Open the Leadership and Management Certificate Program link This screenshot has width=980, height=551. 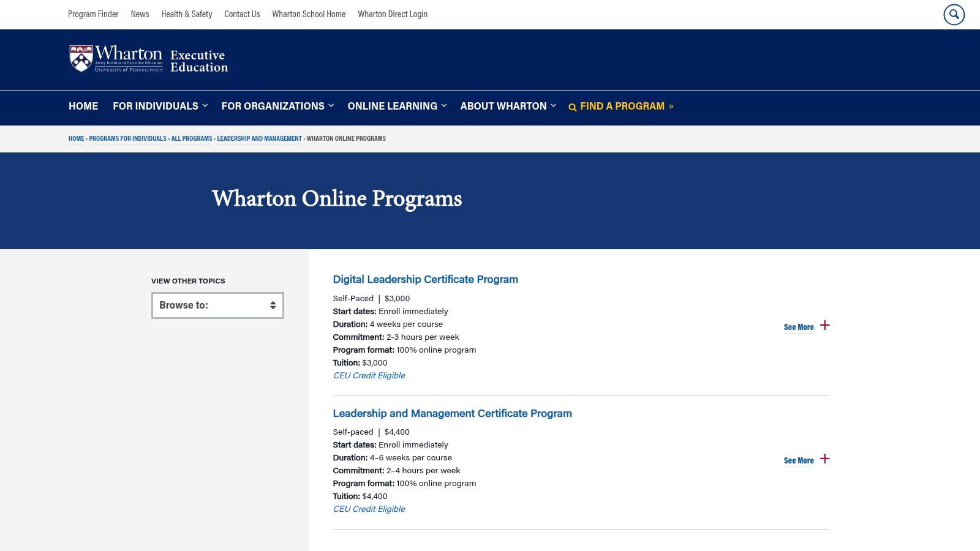pyautogui.click(x=452, y=413)
